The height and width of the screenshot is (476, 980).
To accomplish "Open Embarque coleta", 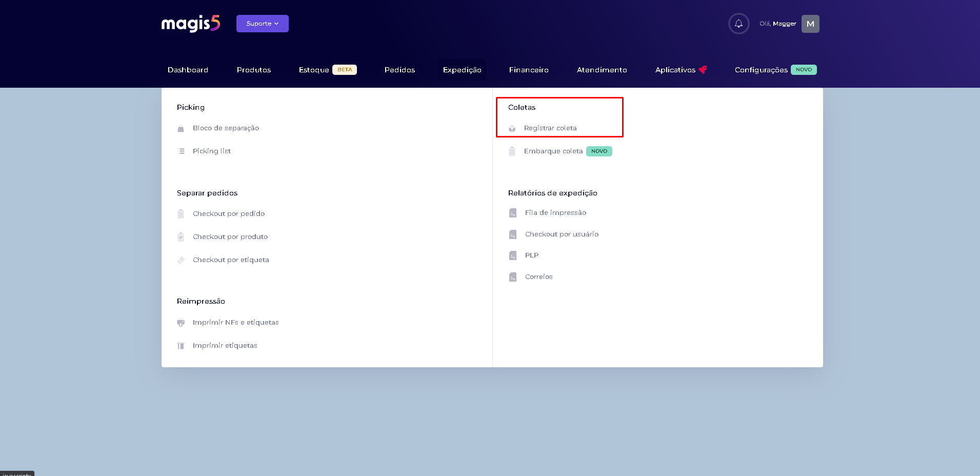I will (553, 151).
